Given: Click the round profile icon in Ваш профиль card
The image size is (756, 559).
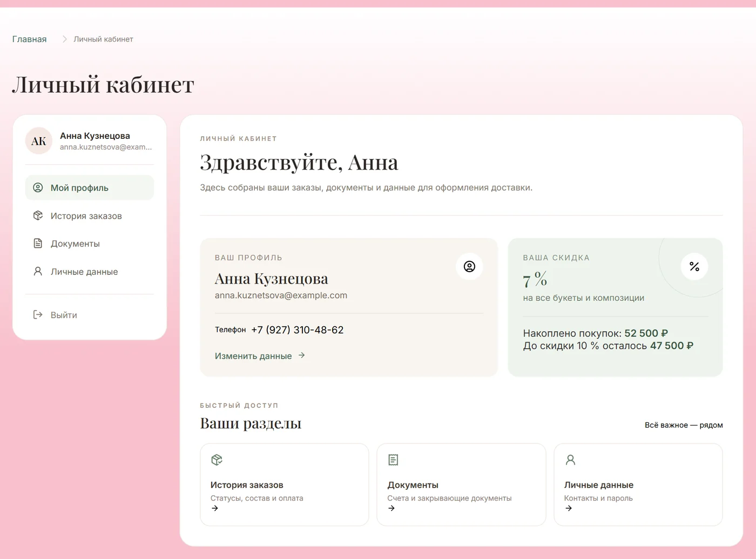Looking at the screenshot, I should point(470,266).
